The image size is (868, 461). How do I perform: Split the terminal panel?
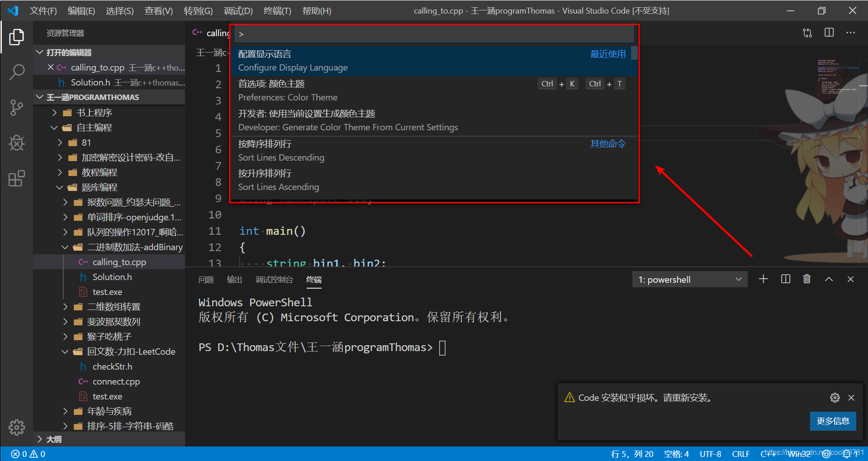(x=786, y=279)
